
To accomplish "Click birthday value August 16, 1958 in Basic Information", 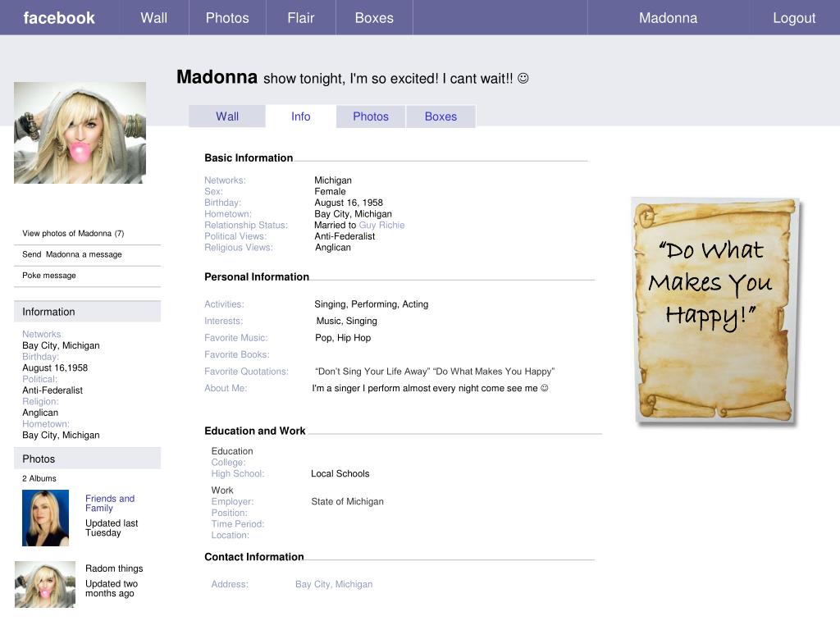I will (349, 203).
